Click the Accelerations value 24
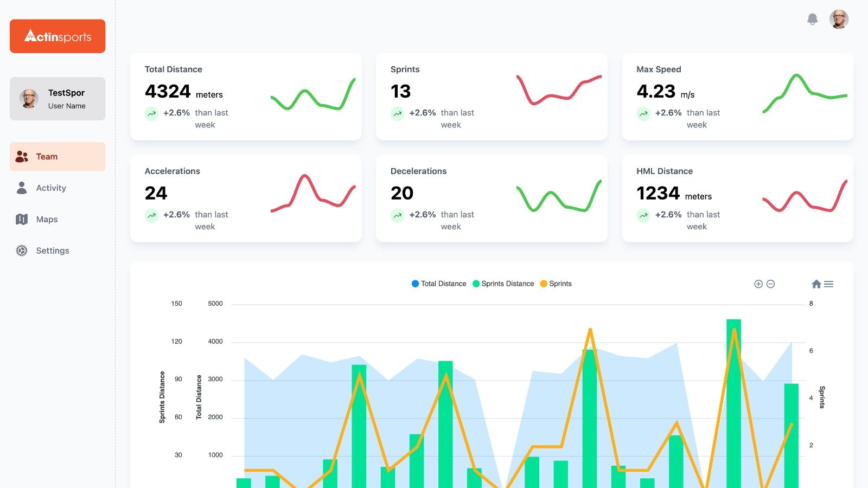 tap(156, 194)
